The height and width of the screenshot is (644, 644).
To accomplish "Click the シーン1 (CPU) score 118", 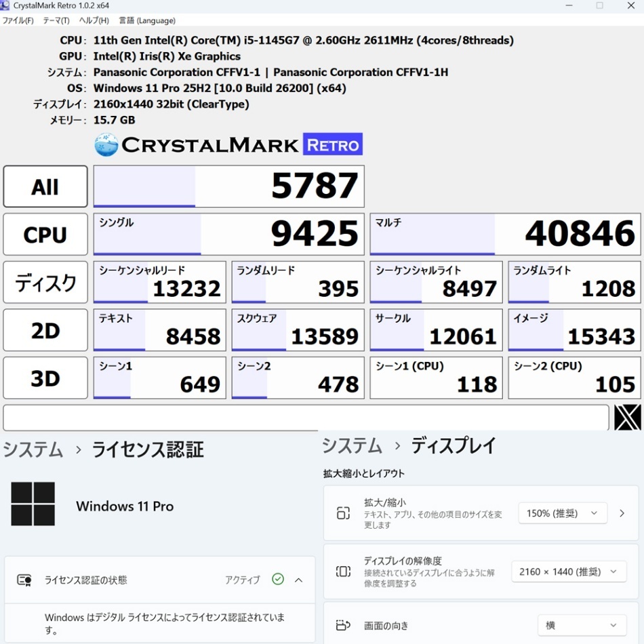I will point(436,378).
